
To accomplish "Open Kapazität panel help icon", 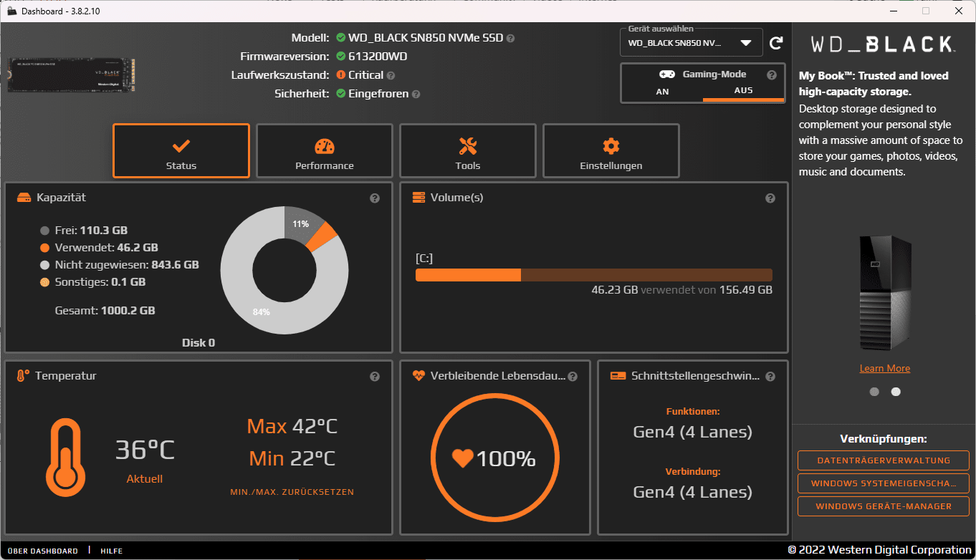I will click(375, 198).
